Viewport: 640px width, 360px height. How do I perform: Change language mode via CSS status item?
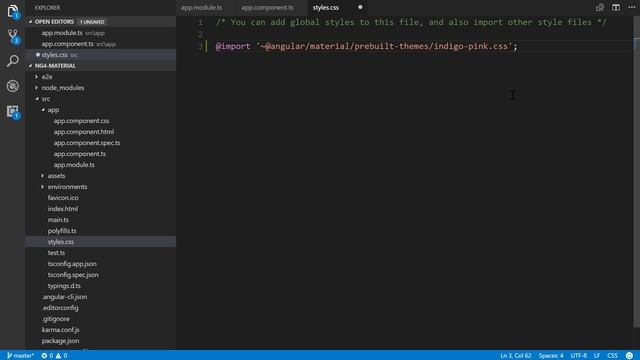point(612,356)
